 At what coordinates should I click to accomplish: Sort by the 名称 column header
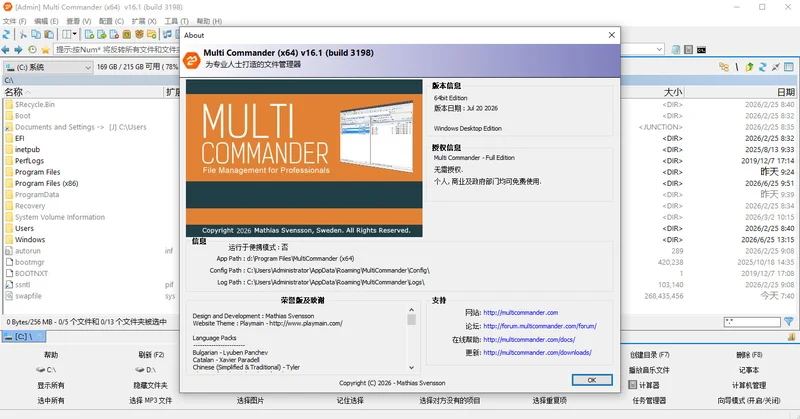pos(83,92)
